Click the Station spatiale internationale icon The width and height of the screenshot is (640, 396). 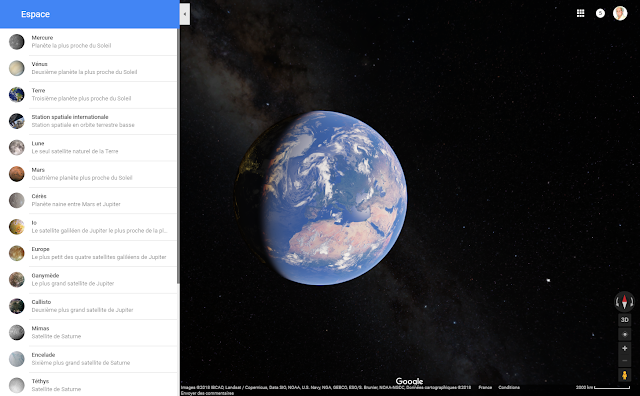point(17,121)
